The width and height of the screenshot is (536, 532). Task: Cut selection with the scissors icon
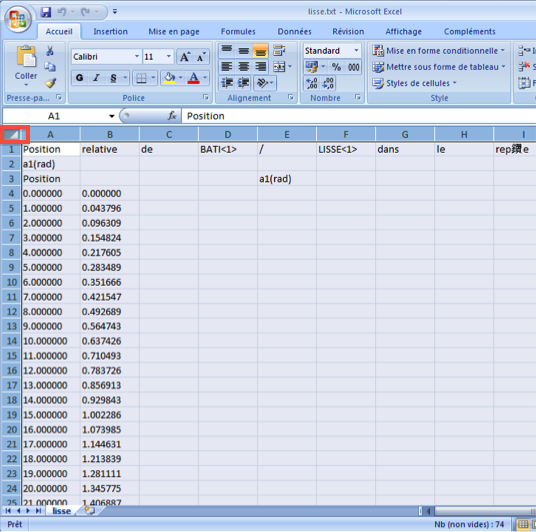pyautogui.click(x=50, y=51)
